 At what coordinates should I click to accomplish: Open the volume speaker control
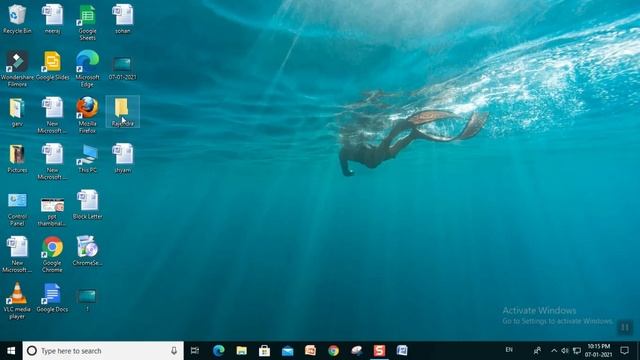pos(565,351)
